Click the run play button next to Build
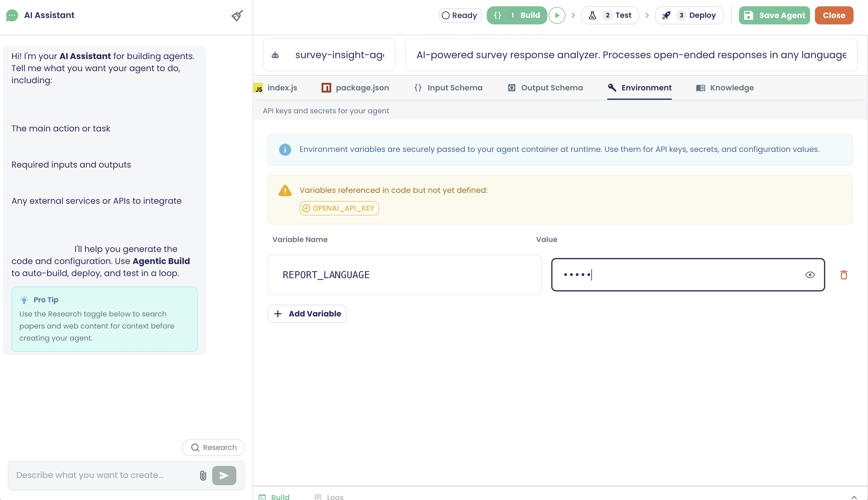Viewport: 868px width, 500px height. click(557, 15)
